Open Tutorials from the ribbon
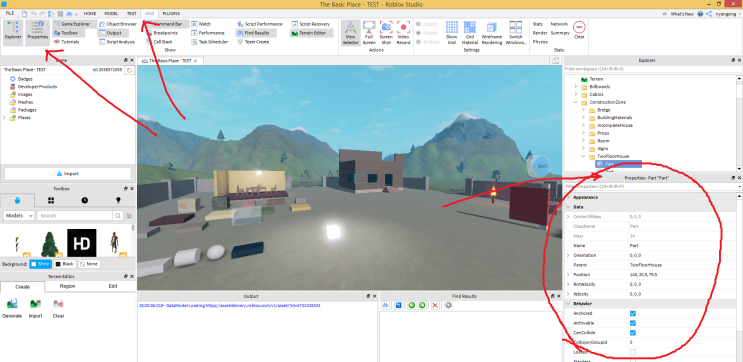The height and width of the screenshot is (362, 743). pyautogui.click(x=66, y=42)
